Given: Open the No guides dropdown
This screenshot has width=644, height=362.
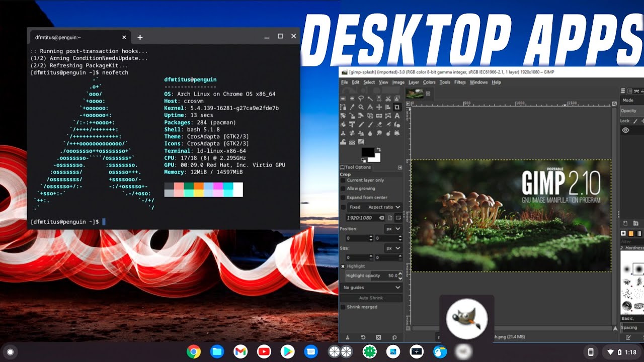Looking at the screenshot, I should tap(371, 288).
